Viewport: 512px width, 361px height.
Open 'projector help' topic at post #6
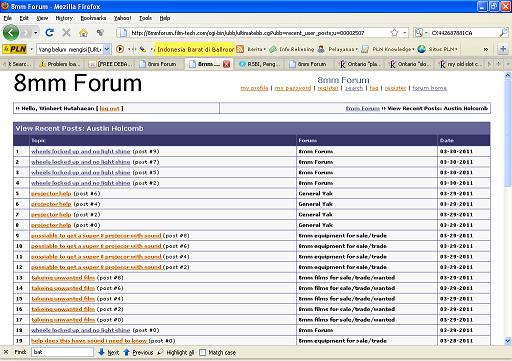[x=51, y=193]
